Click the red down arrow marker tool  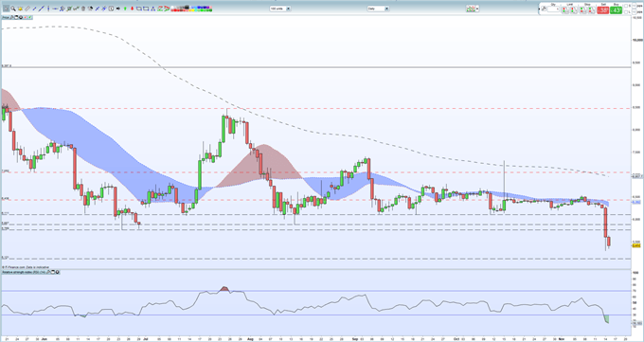(132, 9)
